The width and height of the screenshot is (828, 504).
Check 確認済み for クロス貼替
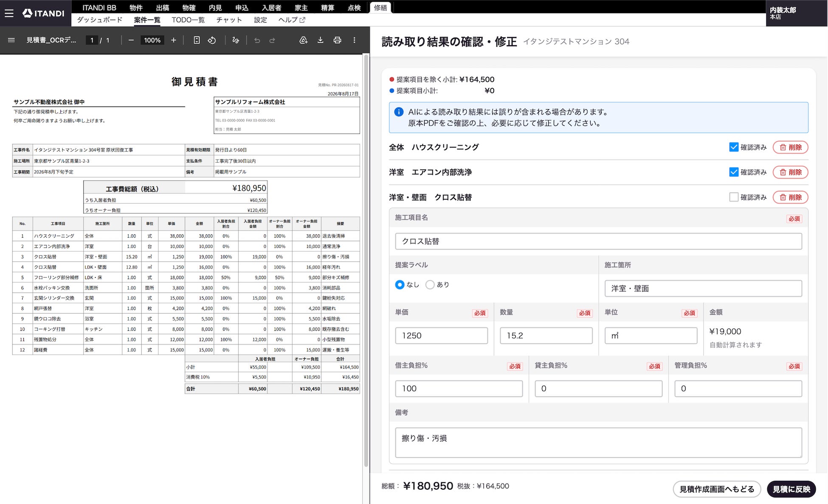tap(734, 197)
